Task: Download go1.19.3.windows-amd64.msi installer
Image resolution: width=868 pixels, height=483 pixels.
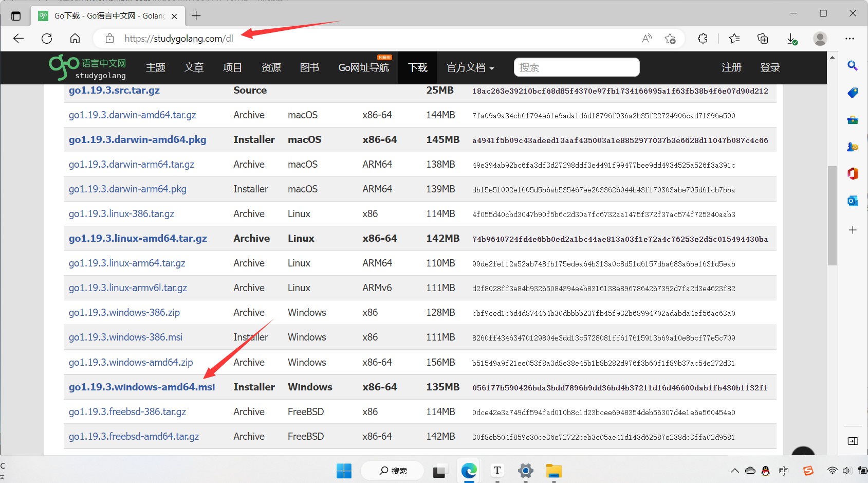Action: click(x=142, y=387)
